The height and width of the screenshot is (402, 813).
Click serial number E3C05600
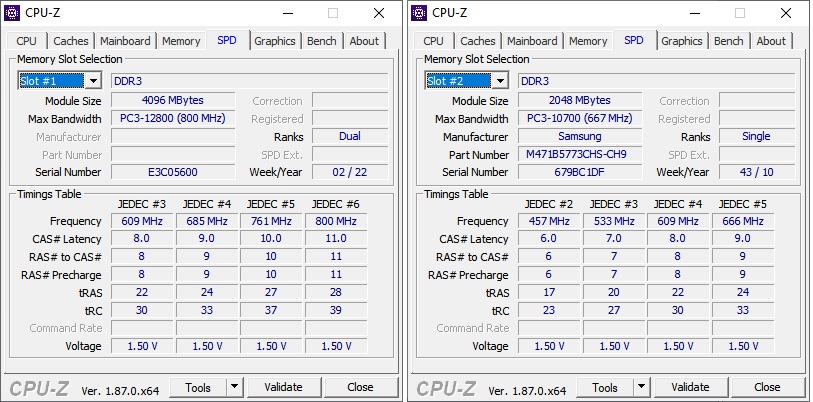point(173,172)
